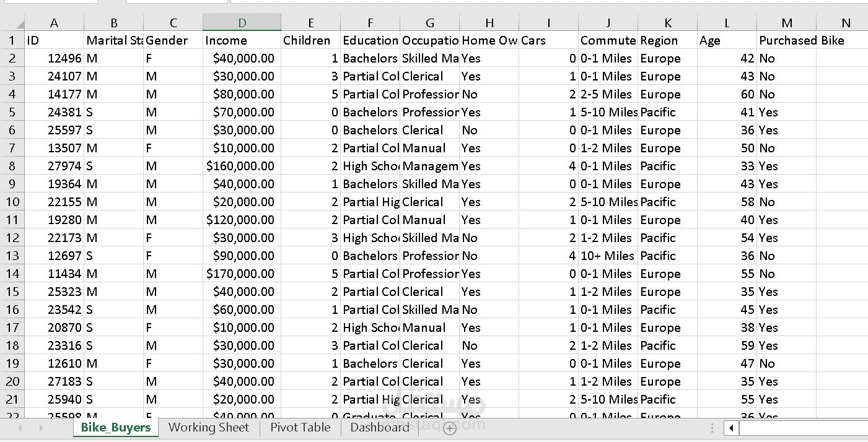Add a new sheet with plus icon

(450, 428)
